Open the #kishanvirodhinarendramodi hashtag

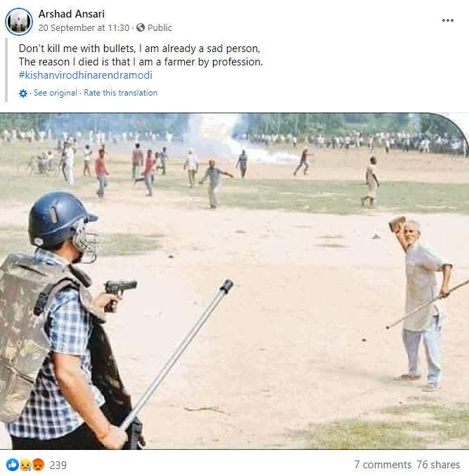pyautogui.click(x=85, y=75)
